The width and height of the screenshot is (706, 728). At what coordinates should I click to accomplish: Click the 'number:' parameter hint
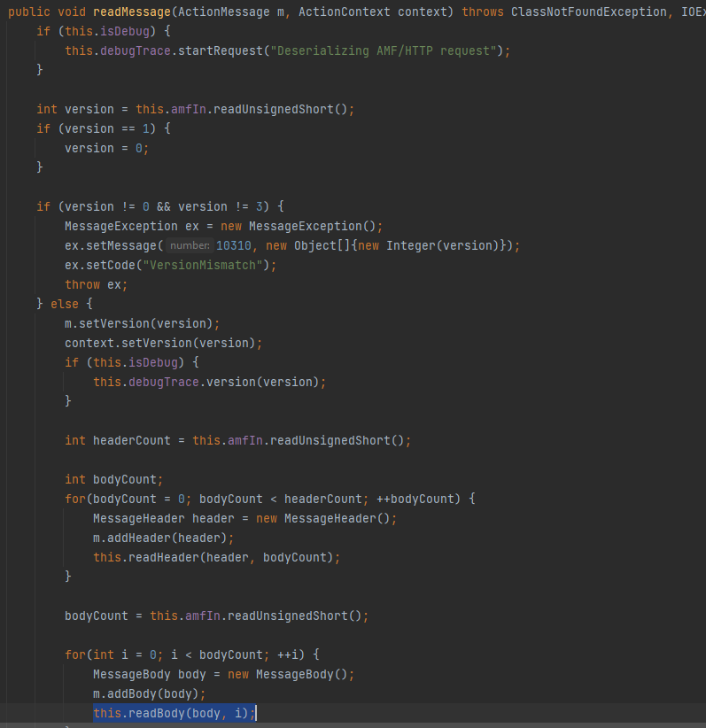coord(190,245)
